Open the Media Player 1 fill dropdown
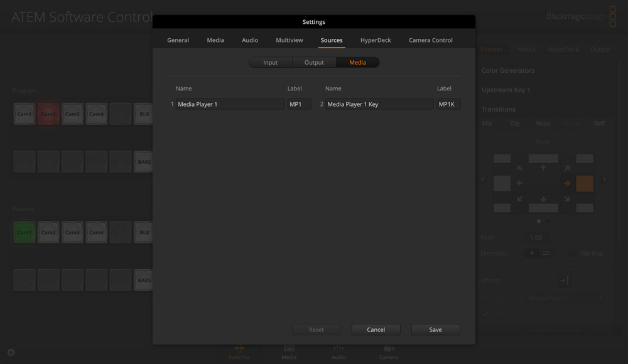 565,298
